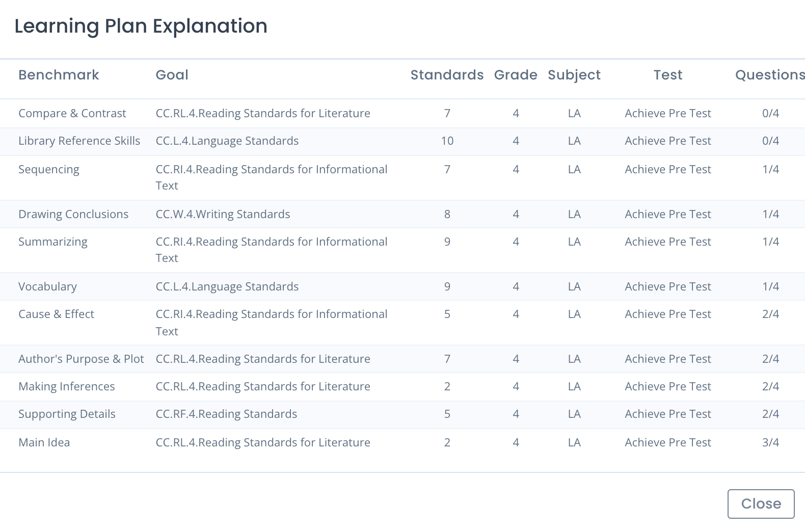This screenshot has height=532, width=805.
Task: Click 0/4 in the Compare & Contrast row
Action: pos(770,113)
